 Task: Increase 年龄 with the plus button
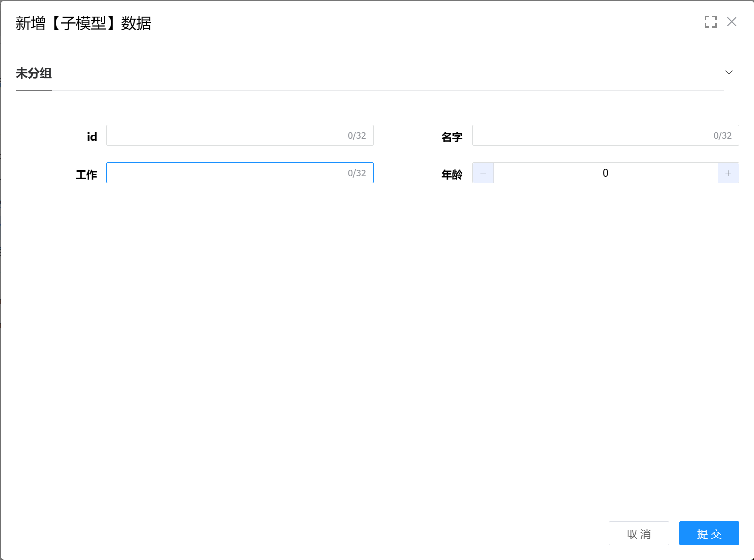[x=728, y=173]
